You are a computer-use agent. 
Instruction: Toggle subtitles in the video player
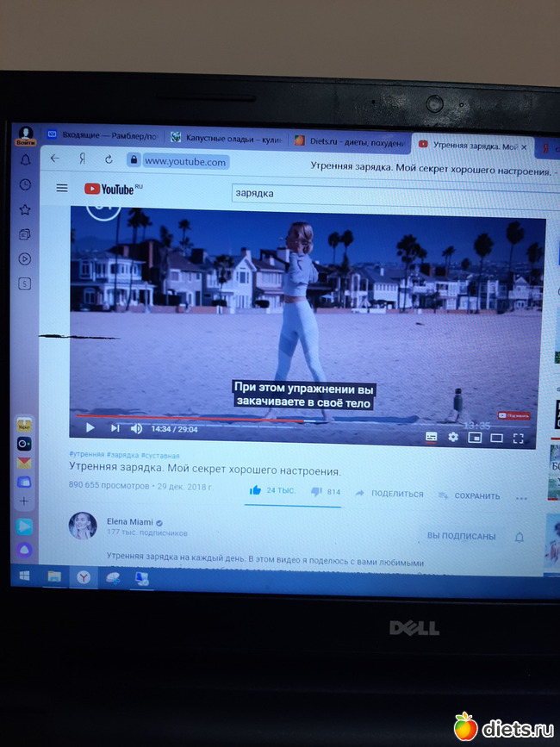point(431,437)
